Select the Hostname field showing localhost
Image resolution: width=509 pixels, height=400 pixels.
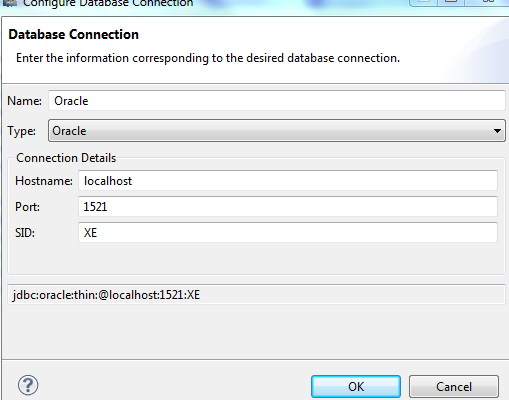coord(288,181)
